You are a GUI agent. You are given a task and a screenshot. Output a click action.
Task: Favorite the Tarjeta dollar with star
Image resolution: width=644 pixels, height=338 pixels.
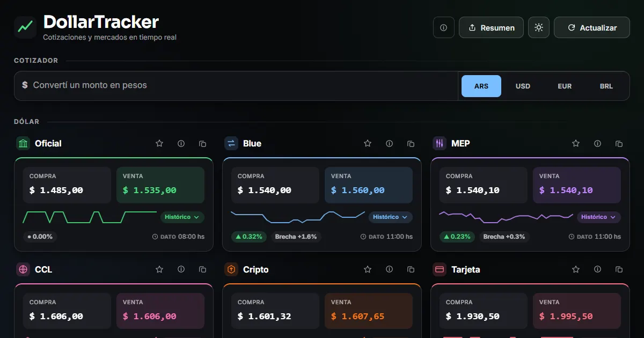coord(576,269)
